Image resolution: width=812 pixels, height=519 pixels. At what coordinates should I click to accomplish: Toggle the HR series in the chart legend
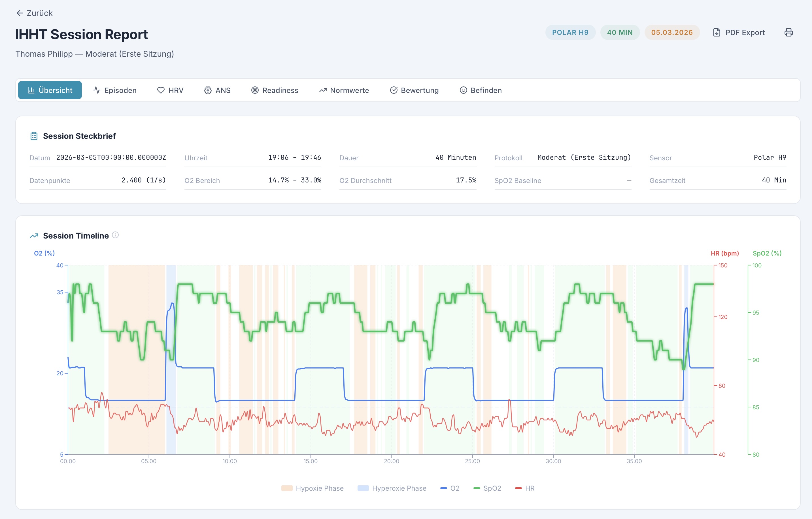(525, 488)
